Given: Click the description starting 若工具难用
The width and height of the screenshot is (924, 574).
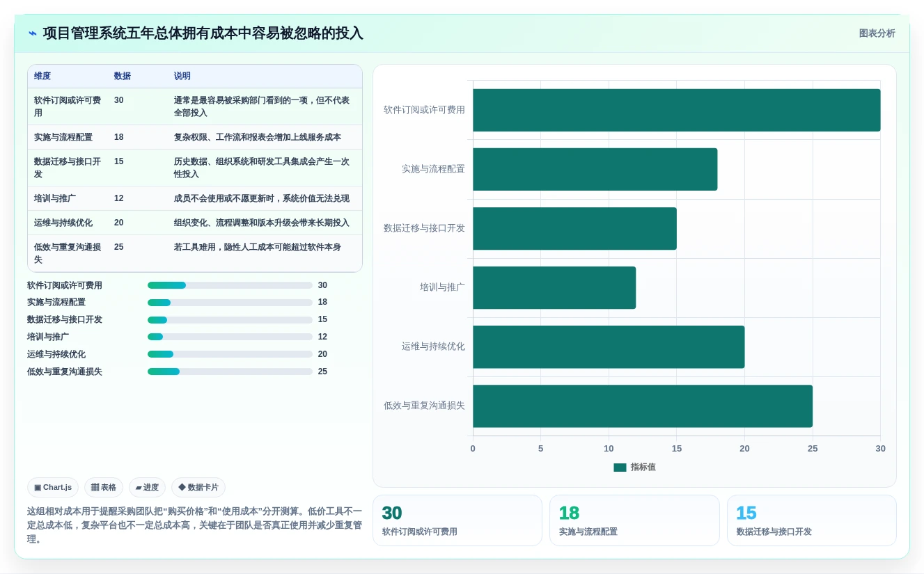Looking at the screenshot, I should 258,247.
